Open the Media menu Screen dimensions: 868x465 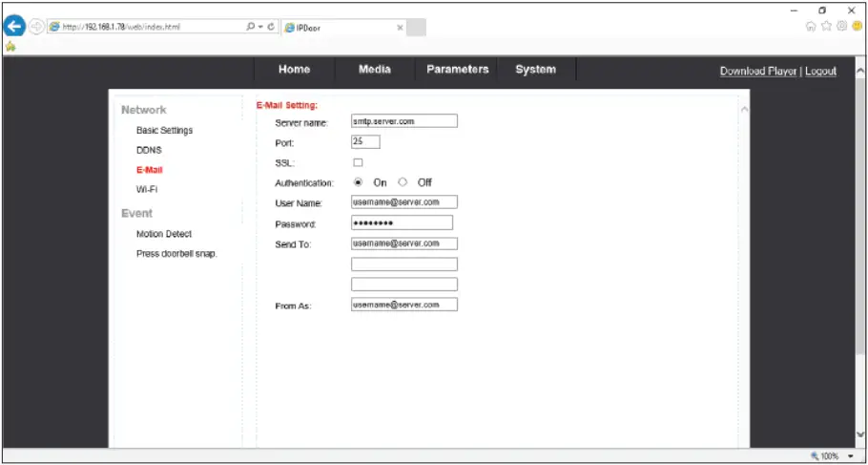[x=375, y=70]
